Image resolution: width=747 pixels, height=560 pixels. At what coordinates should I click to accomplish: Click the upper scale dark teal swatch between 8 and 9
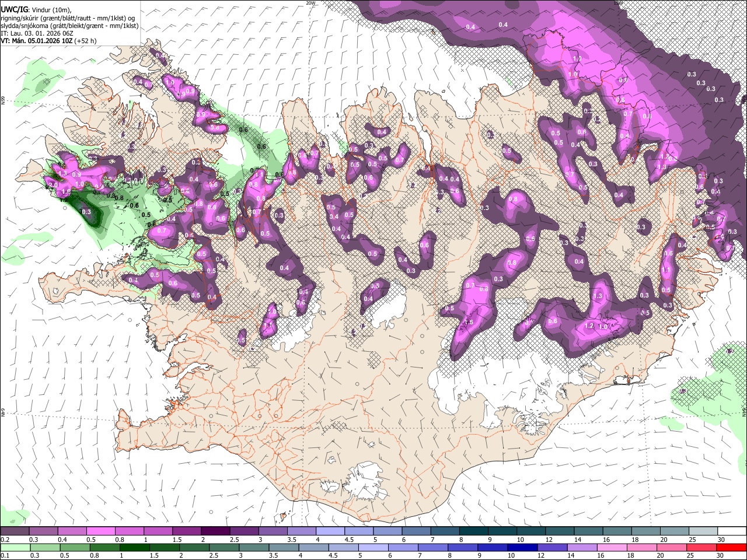[x=473, y=531]
